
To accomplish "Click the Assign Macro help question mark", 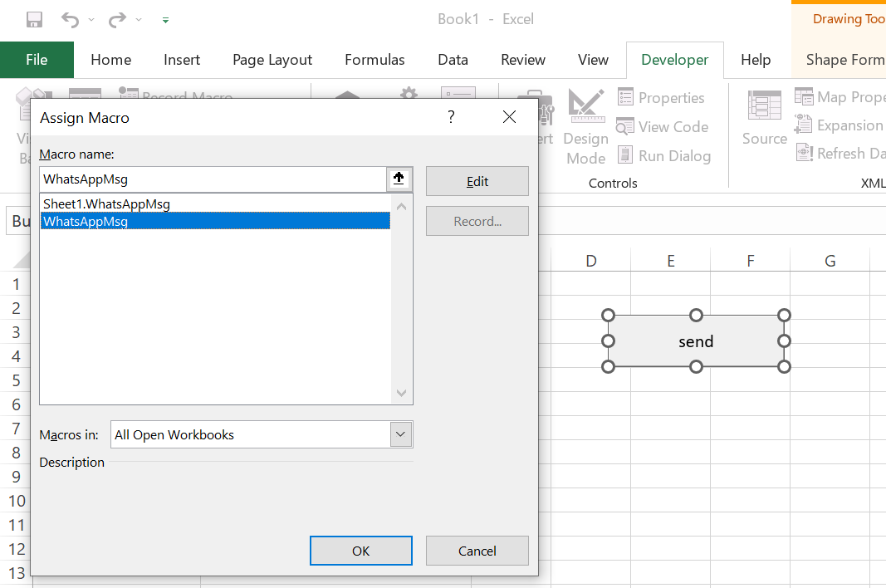I will (451, 117).
